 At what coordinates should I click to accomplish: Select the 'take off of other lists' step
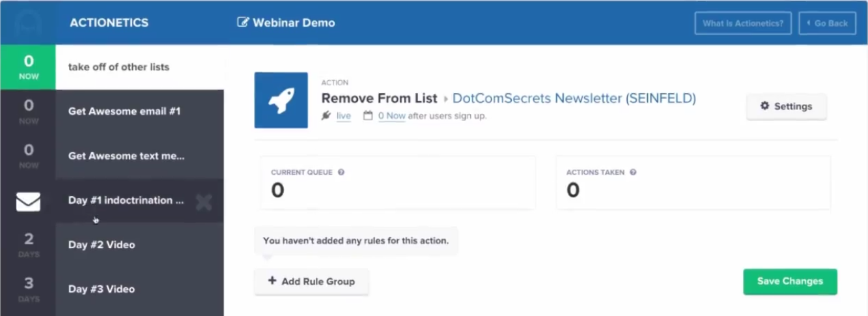(x=140, y=67)
